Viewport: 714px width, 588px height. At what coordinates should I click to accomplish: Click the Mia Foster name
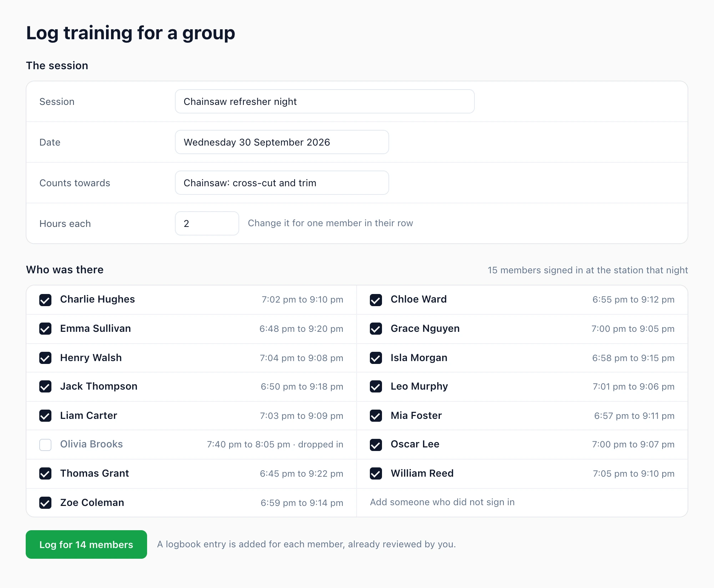pyautogui.click(x=416, y=415)
